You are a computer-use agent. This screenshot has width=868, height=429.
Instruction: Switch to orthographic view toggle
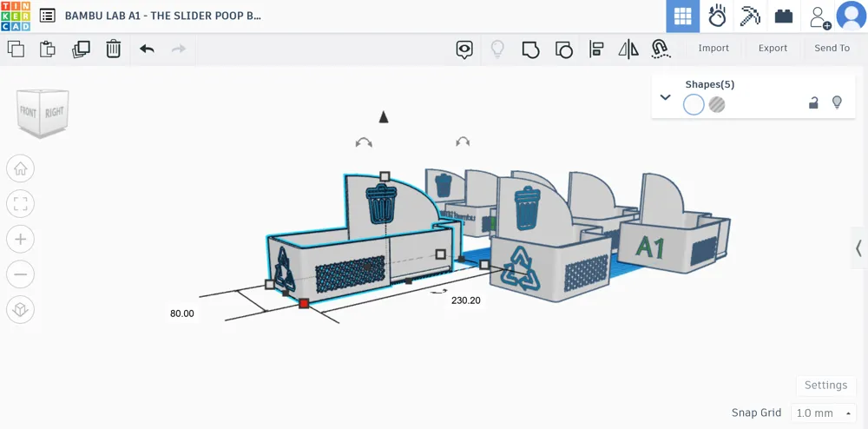pos(21,308)
